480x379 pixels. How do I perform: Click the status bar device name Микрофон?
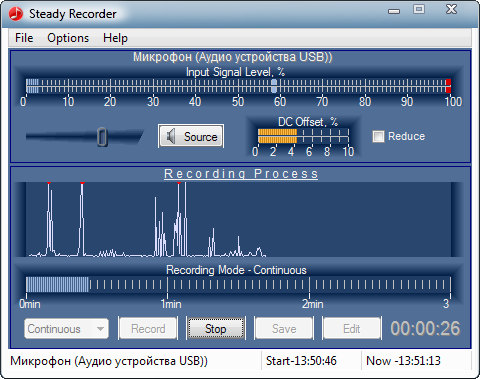[109, 361]
